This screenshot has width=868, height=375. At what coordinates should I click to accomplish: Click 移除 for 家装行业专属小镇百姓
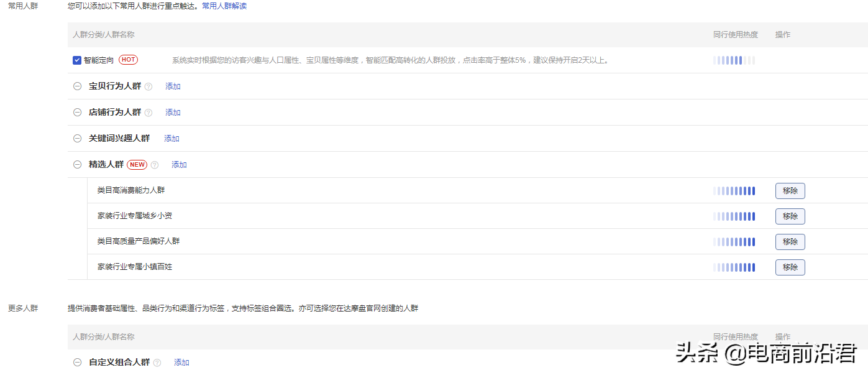pos(790,267)
